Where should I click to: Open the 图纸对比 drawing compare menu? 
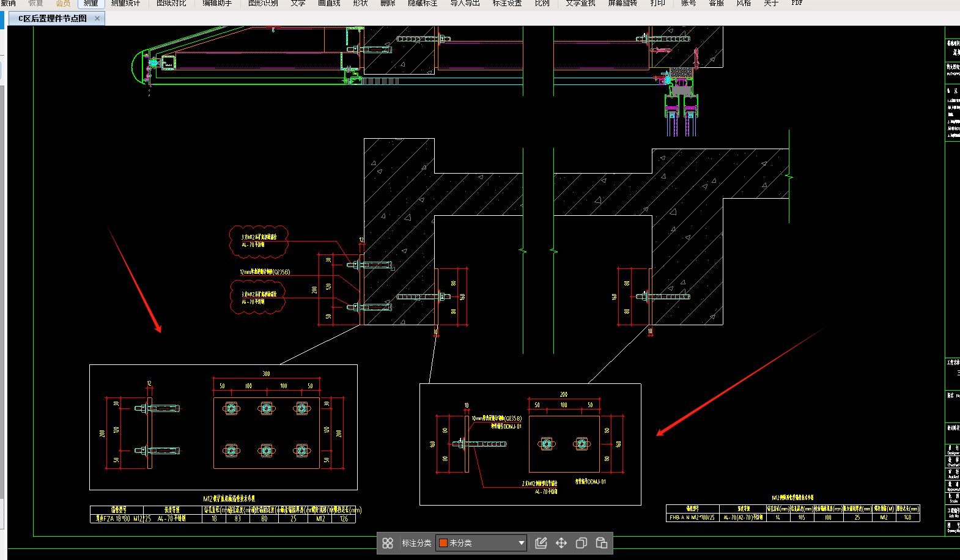click(x=171, y=3)
